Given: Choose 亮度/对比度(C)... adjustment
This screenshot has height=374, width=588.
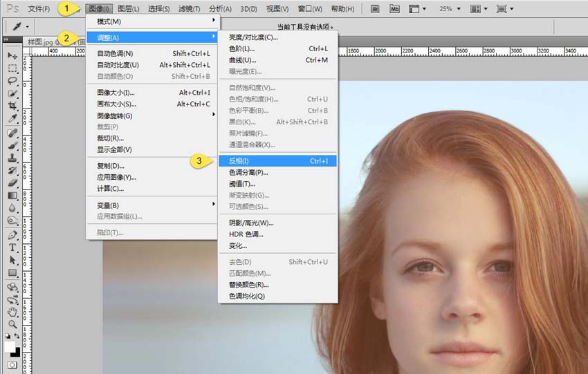Looking at the screenshot, I should pyautogui.click(x=278, y=37).
